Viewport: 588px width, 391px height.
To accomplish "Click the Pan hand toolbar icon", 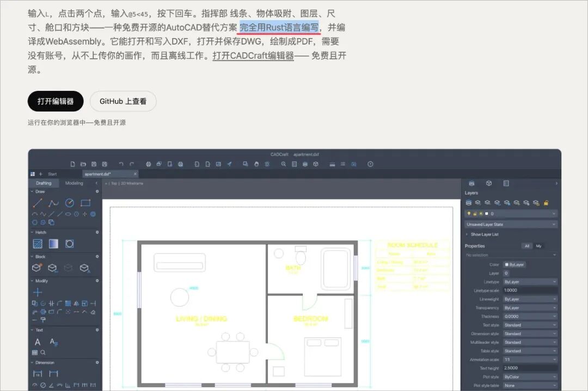I will coord(256,164).
